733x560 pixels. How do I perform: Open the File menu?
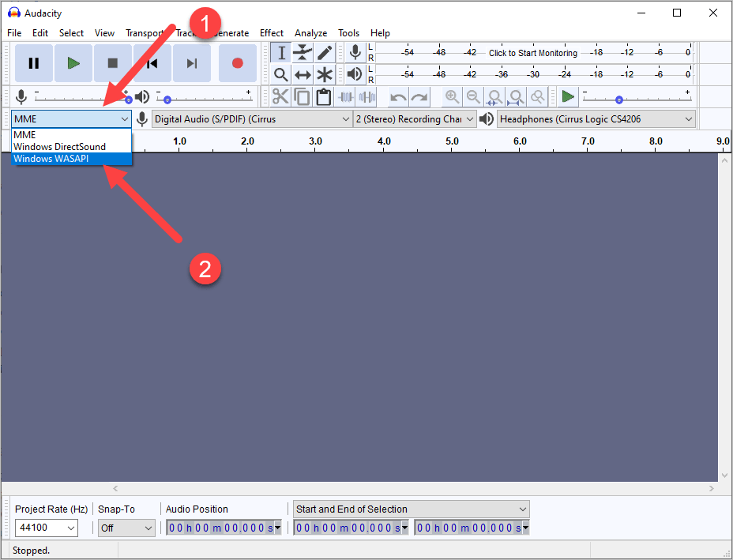point(14,33)
